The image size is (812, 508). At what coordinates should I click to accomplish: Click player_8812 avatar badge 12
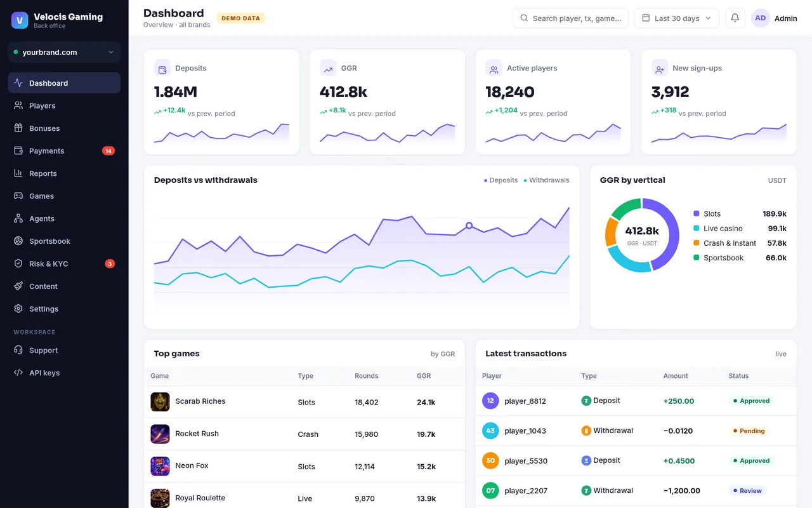[x=490, y=401]
